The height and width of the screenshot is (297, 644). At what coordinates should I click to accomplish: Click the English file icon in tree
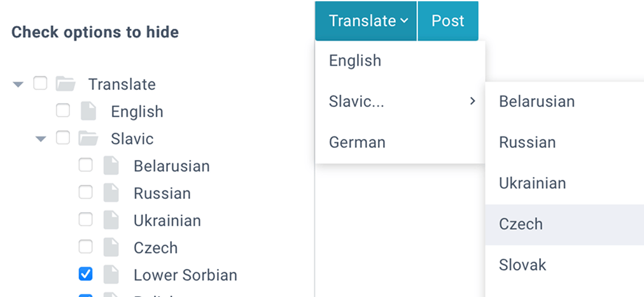click(88, 112)
